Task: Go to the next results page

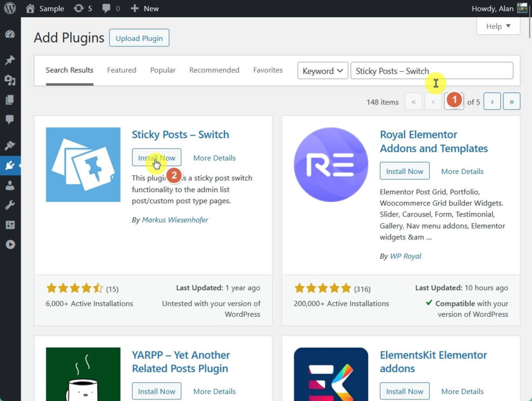Action: [x=492, y=101]
